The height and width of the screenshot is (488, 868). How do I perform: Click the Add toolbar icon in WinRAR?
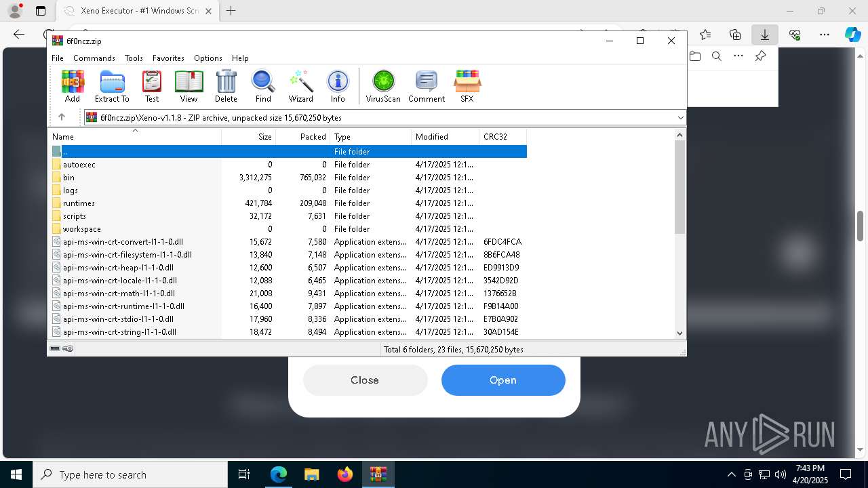pyautogui.click(x=73, y=86)
